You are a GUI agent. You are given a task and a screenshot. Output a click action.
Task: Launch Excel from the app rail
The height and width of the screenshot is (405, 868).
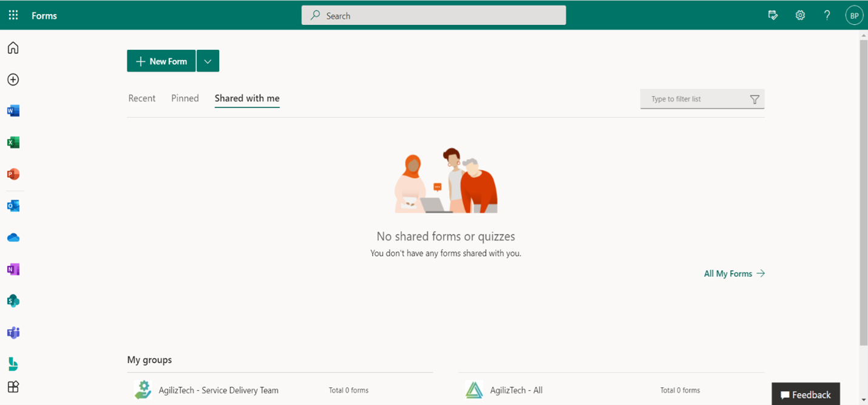(13, 143)
